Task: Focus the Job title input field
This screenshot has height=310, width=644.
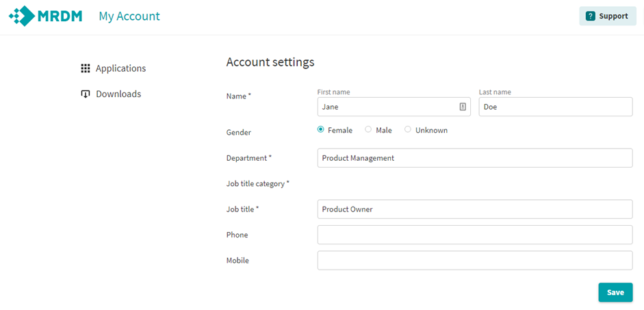Action: point(475,209)
